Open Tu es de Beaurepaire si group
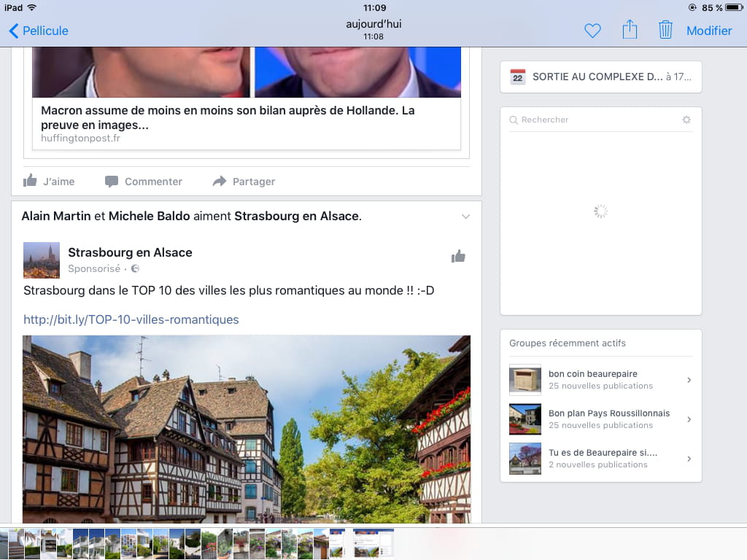 (x=601, y=459)
